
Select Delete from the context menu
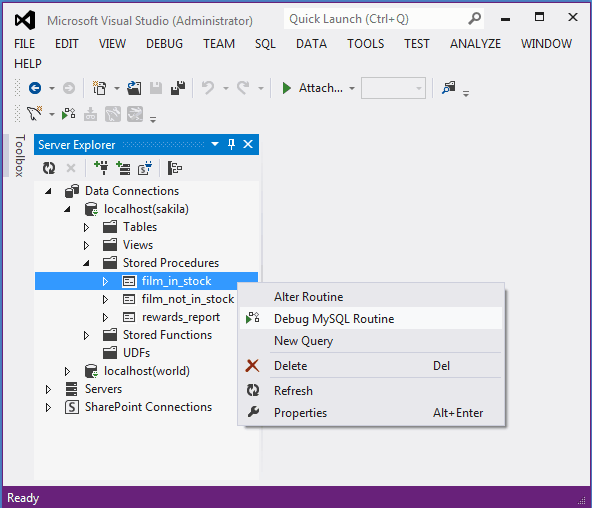point(371,366)
